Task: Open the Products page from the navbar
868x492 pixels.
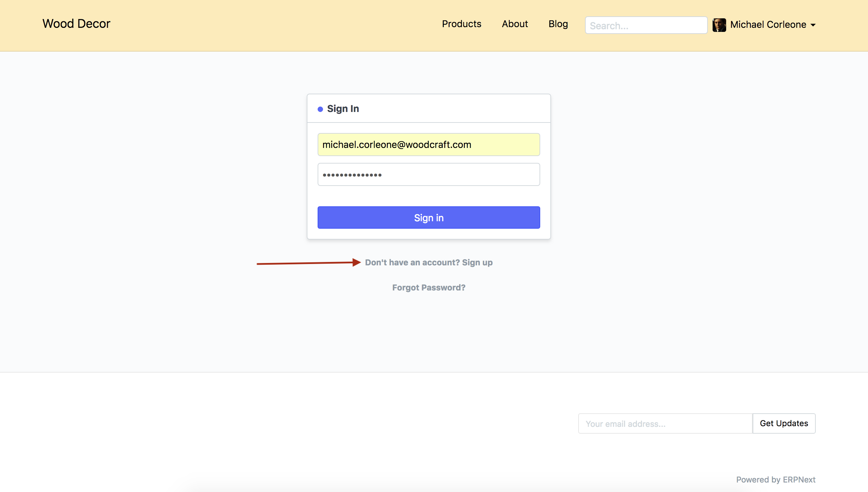Action: coord(461,24)
